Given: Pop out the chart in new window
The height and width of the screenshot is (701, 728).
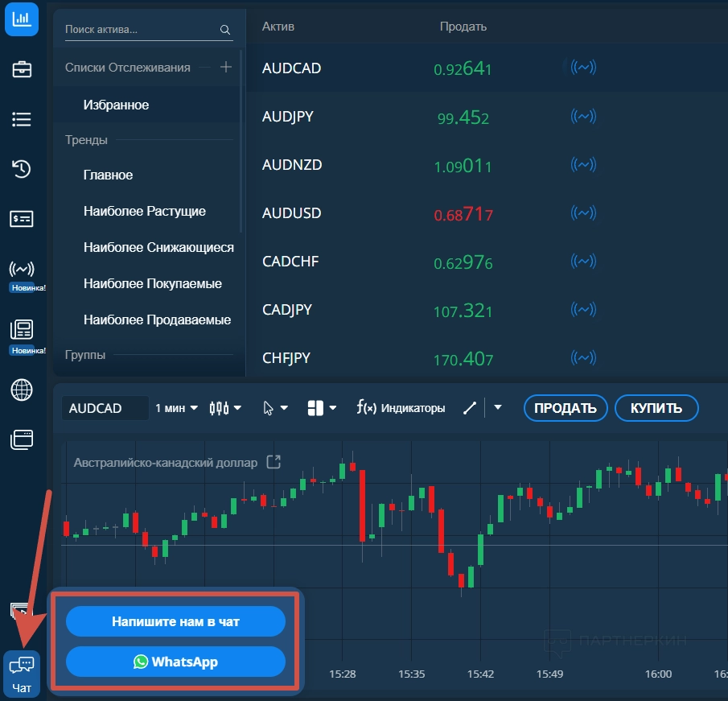Looking at the screenshot, I should 274,462.
